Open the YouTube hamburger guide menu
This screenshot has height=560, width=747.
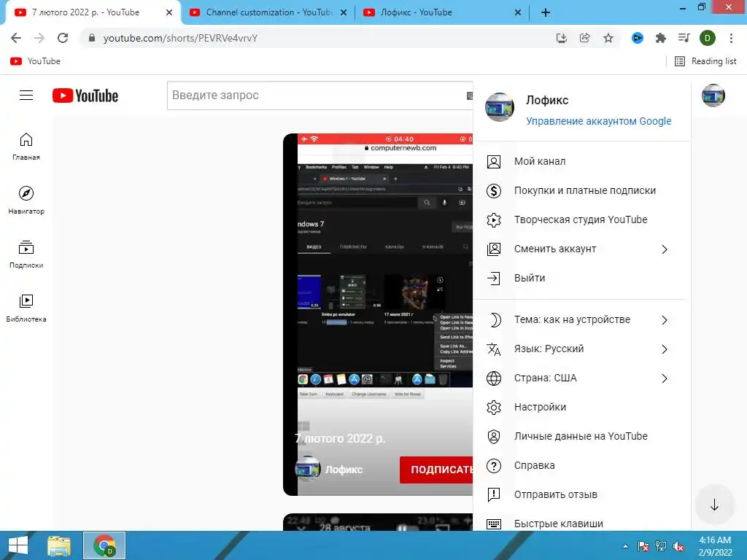coord(26,96)
